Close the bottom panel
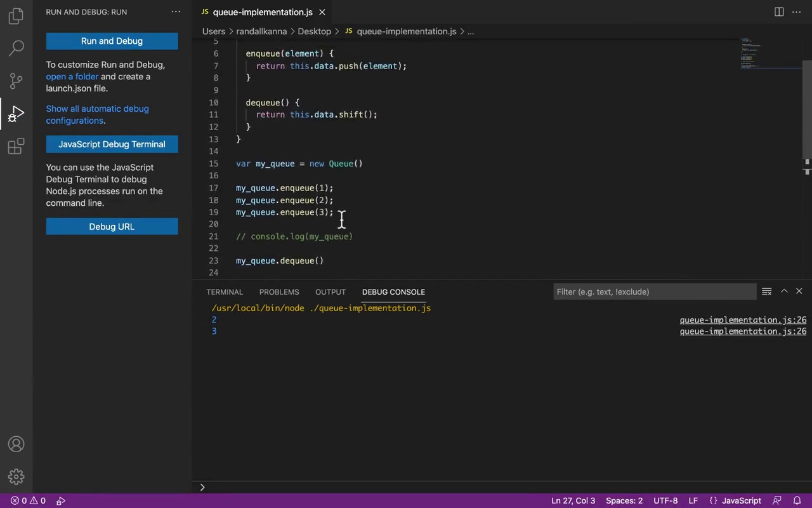This screenshot has width=812, height=508. [x=799, y=291]
